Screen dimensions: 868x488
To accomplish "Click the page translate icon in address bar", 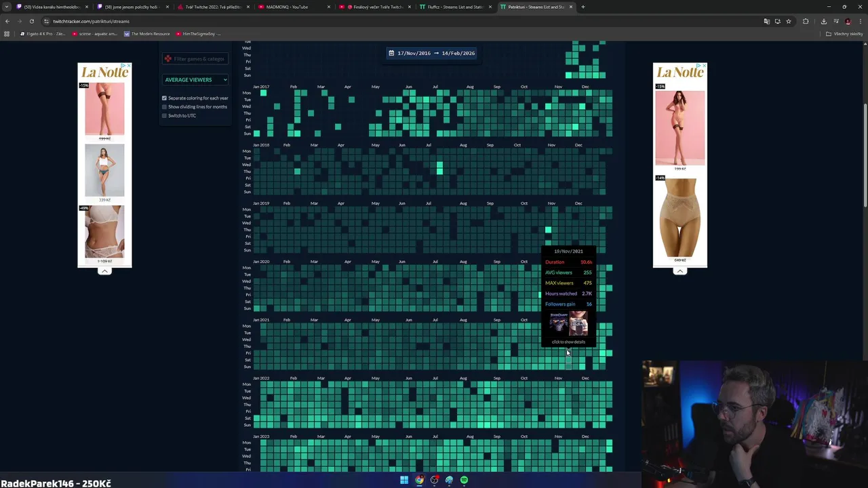I will pos(767,21).
